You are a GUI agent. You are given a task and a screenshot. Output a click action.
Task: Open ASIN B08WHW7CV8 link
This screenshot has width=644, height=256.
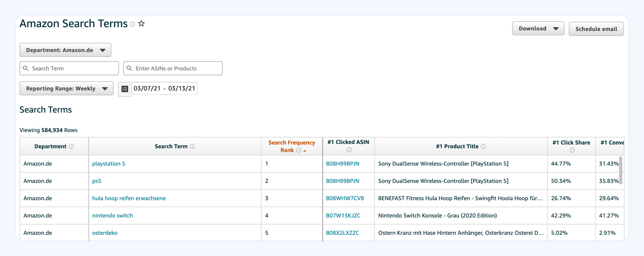(x=345, y=198)
